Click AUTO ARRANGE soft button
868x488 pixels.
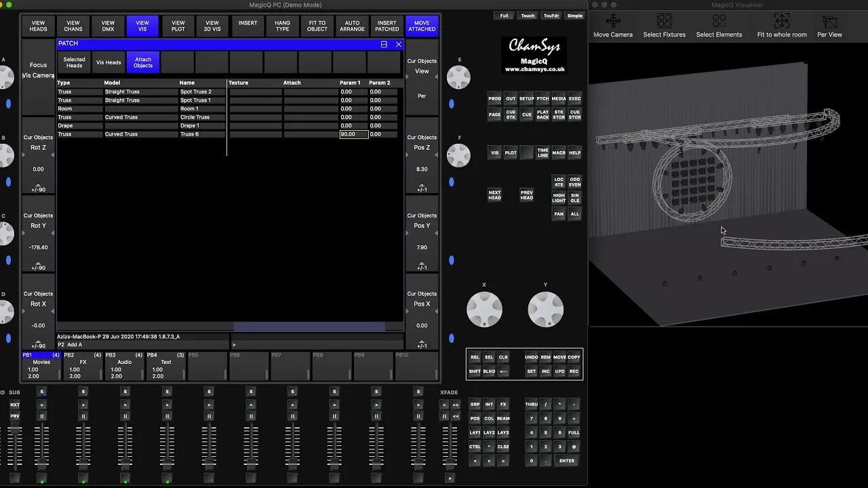352,26
